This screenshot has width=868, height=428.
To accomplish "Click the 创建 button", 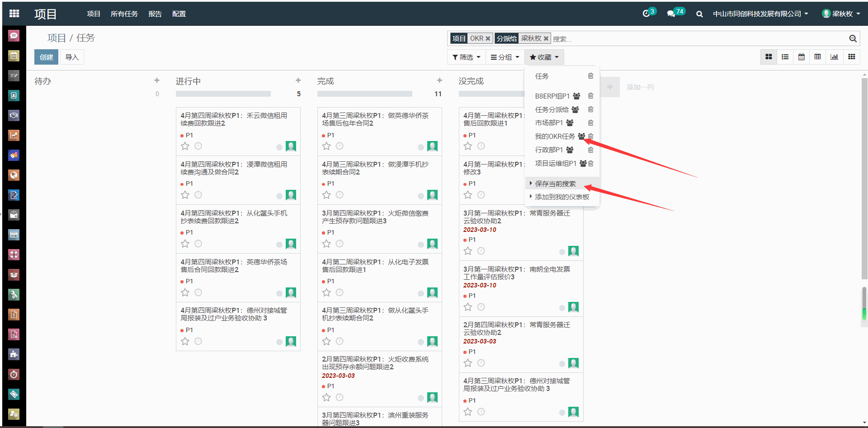I will click(46, 57).
